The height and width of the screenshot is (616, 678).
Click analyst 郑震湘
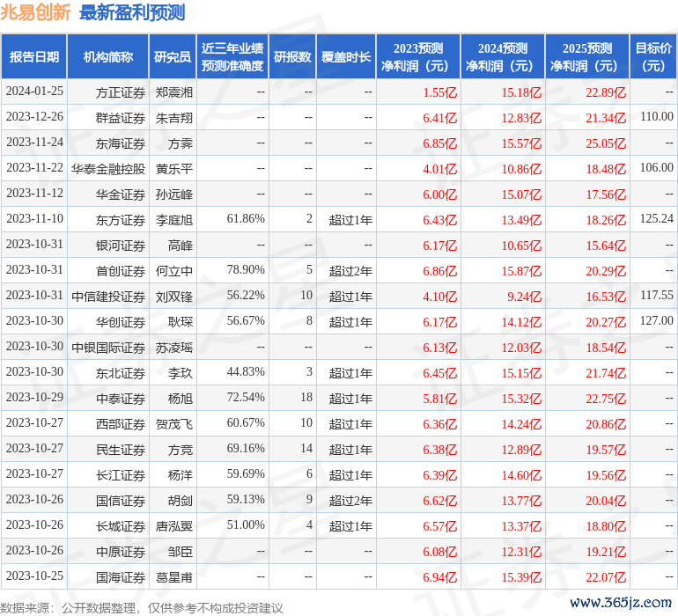point(173,92)
